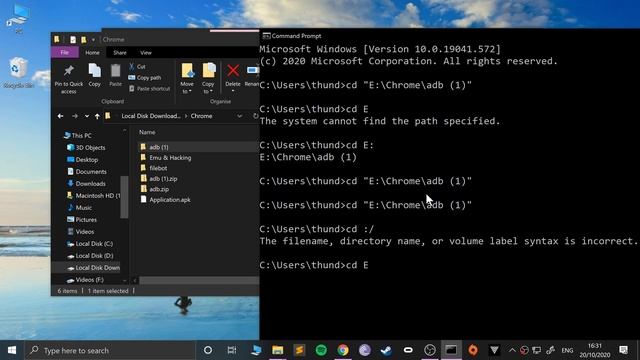Click Cut in the Clipboard group
Image resolution: width=640 pixels, height=360 pixels.
[x=137, y=67]
